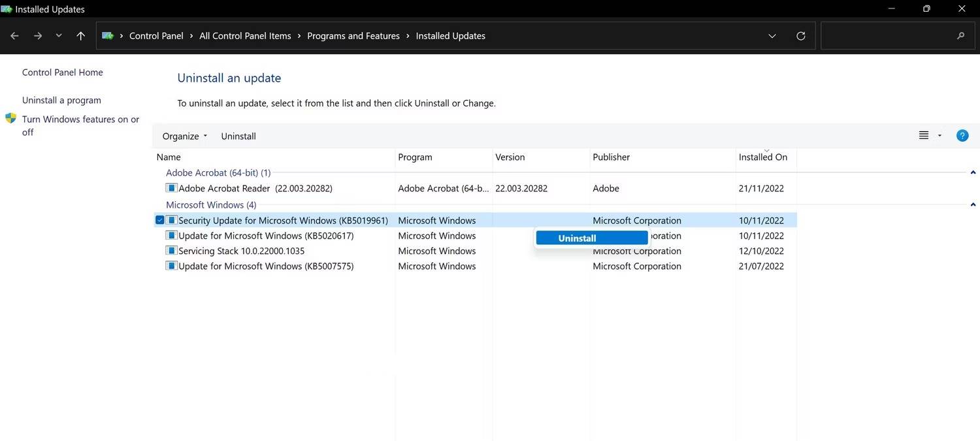Screen dimensions: 980x441
Task: Uncheck the Security Update KB5019961 checkbox
Action: pyautogui.click(x=159, y=220)
